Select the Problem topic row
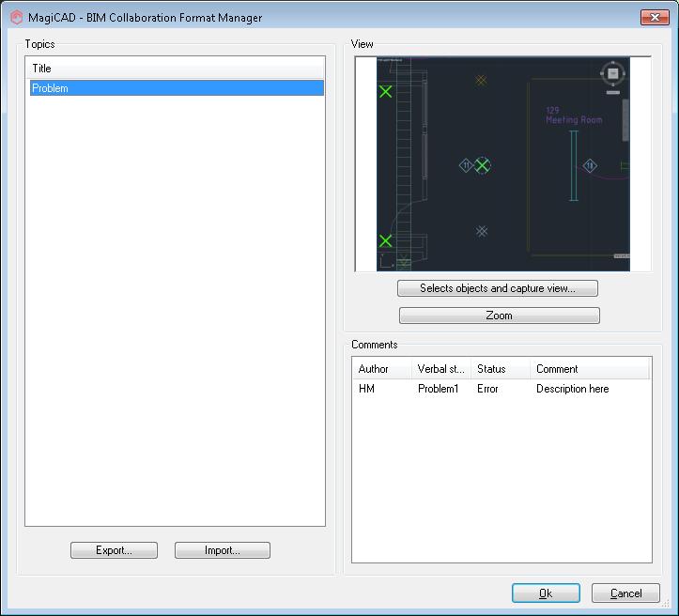 (177, 88)
